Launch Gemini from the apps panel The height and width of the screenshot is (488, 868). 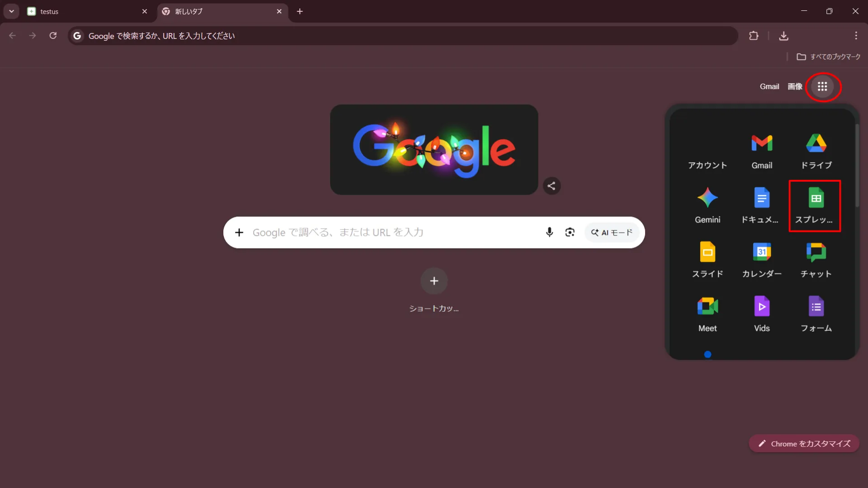coord(708,206)
